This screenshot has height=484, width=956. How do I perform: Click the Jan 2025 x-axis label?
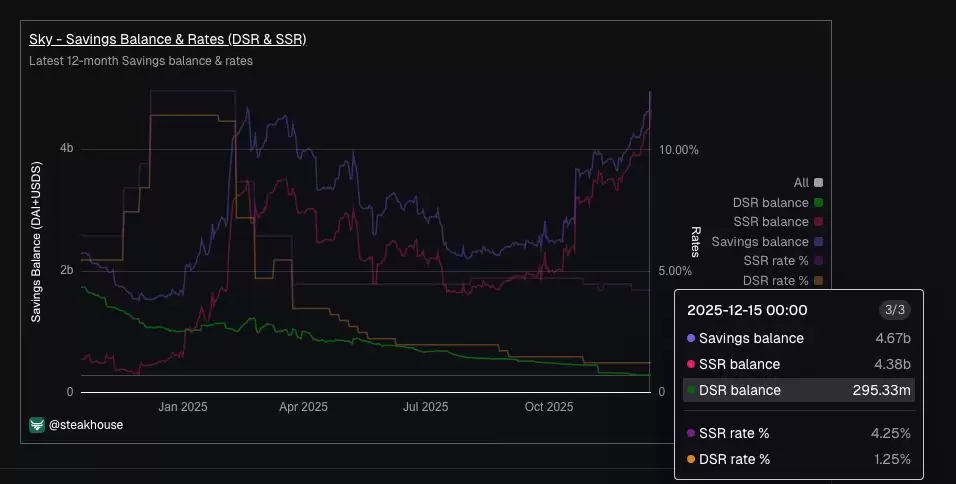coord(183,407)
